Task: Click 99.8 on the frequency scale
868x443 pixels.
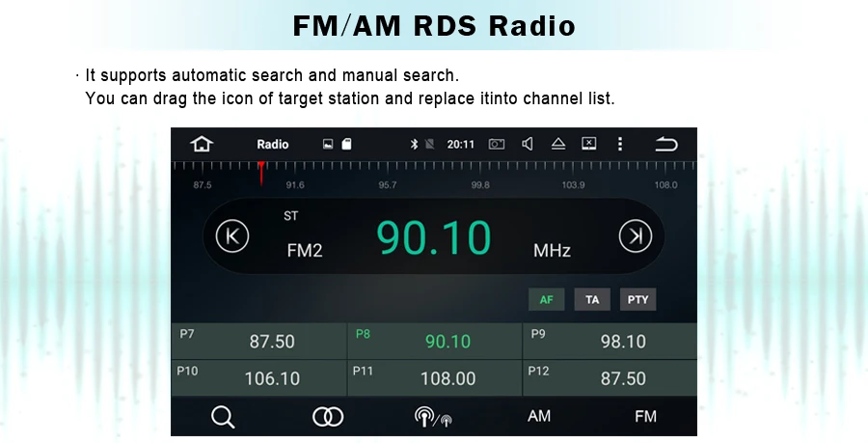Action: click(x=480, y=185)
